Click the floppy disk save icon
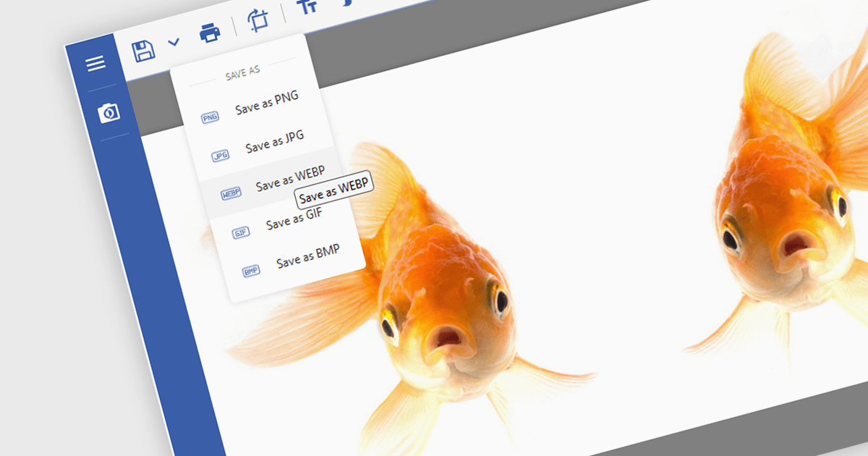This screenshot has height=456, width=868. (143, 51)
